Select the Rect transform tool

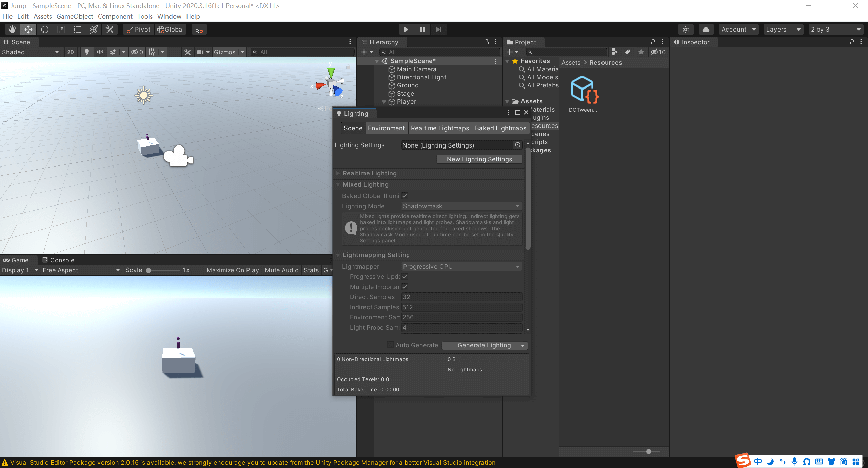[x=77, y=30]
